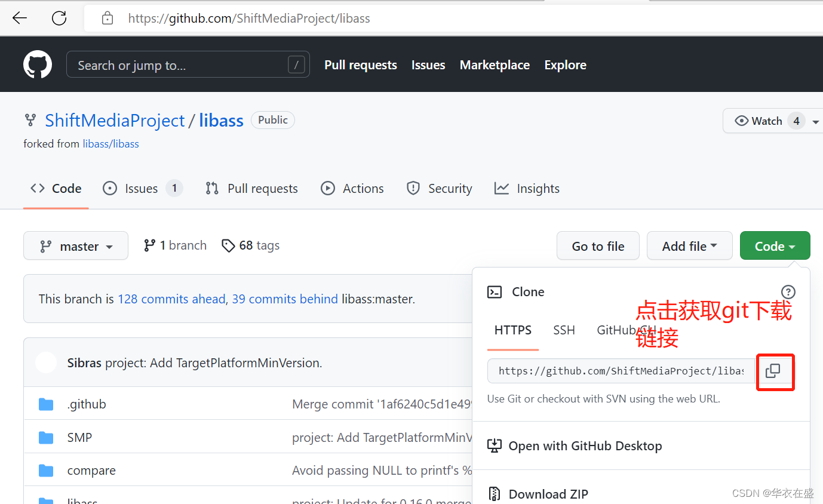823x504 pixels.
Task: Open 128 commits ahead link
Action: (171, 299)
